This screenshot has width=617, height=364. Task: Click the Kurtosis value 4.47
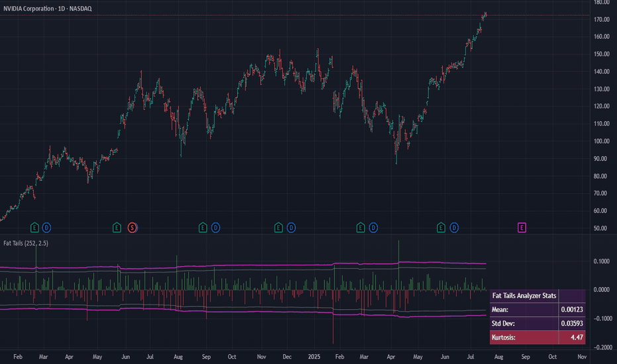(577, 338)
